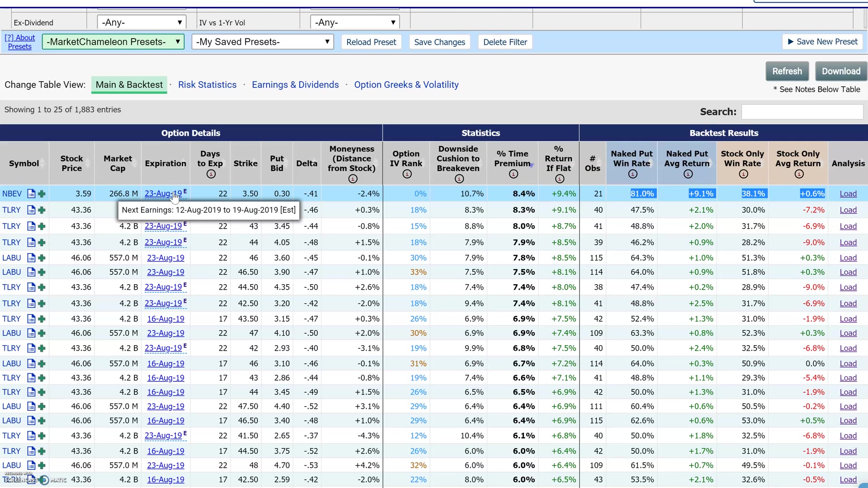Click info icon under Naked Put Win Rate
868x488 pixels.
(x=632, y=174)
